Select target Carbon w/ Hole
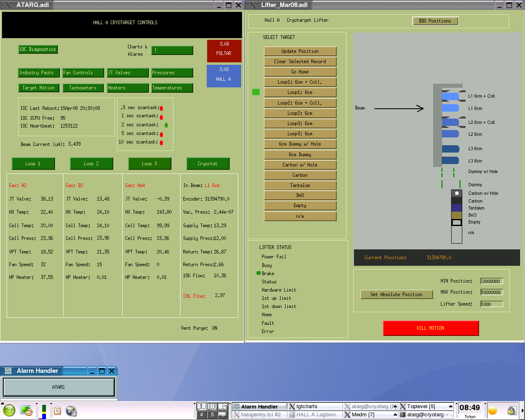Image resolution: width=525 pixels, height=420 pixels. (x=300, y=165)
